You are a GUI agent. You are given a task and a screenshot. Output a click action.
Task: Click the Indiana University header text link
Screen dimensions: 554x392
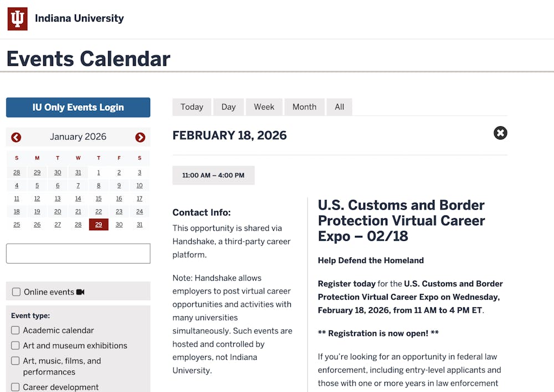pos(79,19)
